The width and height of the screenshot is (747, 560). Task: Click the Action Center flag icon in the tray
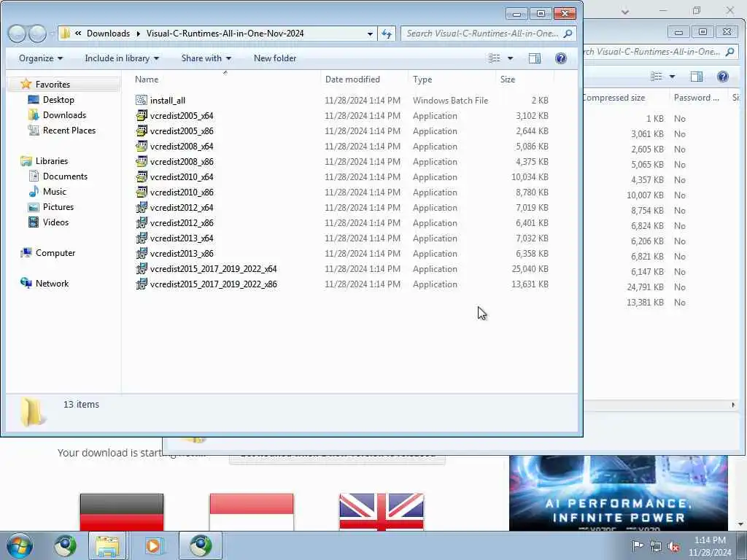637,546
